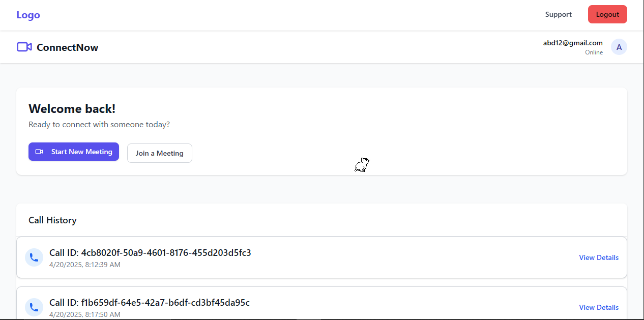The image size is (644, 320).
Task: Click the Join a Meeting button
Action: click(159, 153)
